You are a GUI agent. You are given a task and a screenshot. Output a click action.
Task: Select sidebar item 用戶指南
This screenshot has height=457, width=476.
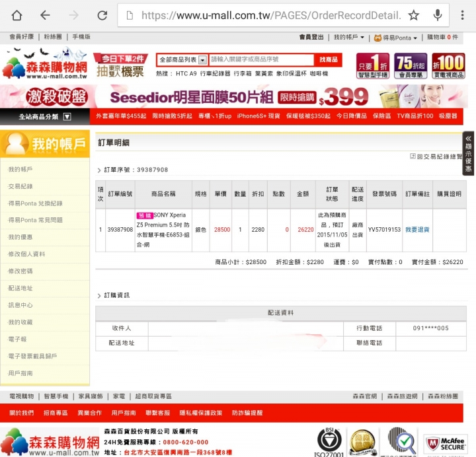coord(20,373)
